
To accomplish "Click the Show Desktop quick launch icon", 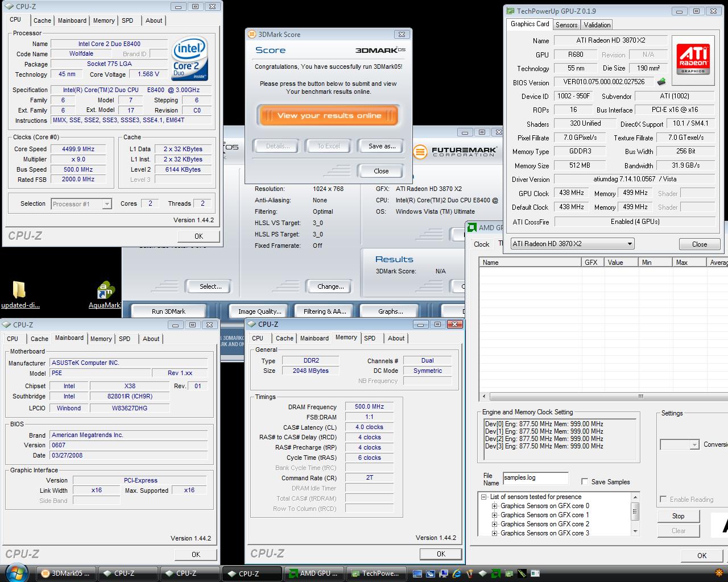I will [x=417, y=573].
